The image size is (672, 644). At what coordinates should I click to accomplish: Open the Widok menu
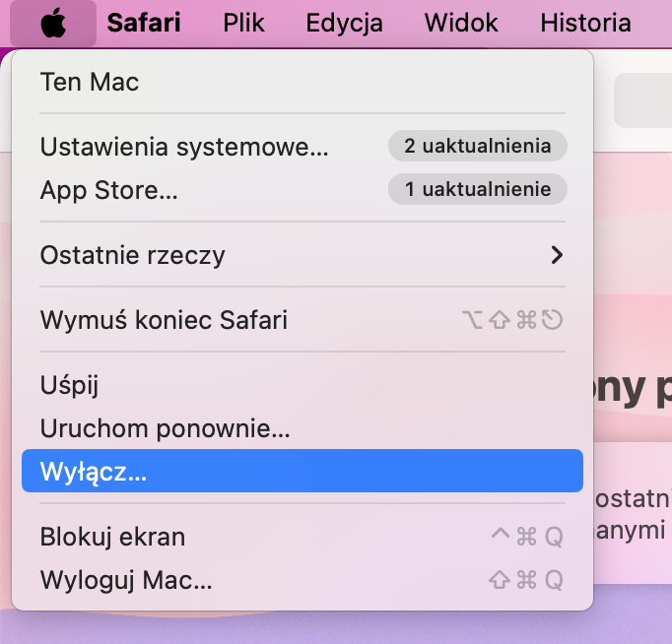pos(461,23)
